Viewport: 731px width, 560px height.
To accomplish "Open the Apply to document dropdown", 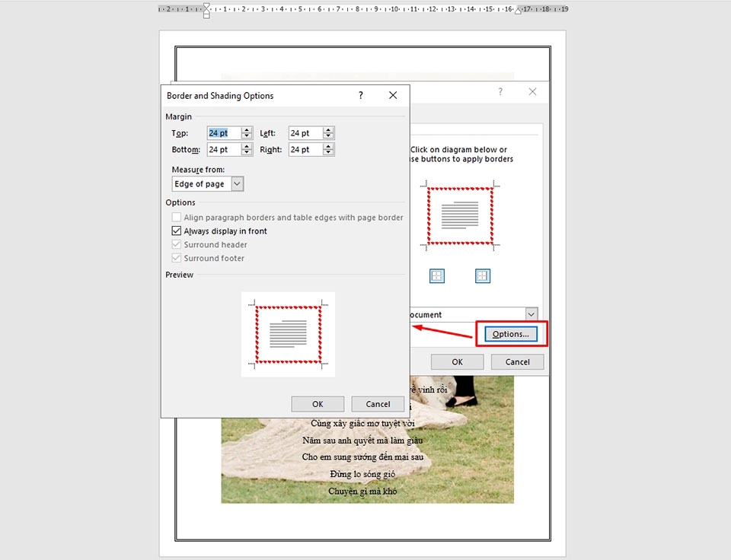I will point(531,313).
